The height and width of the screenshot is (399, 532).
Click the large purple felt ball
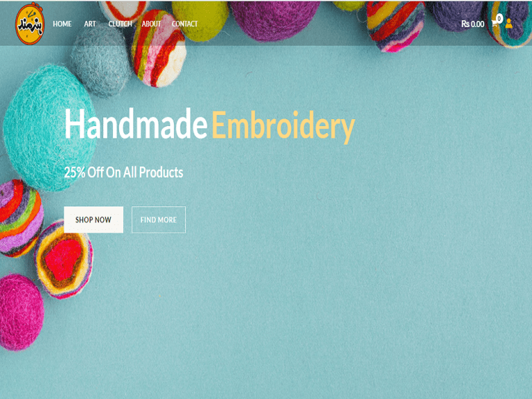click(274, 19)
